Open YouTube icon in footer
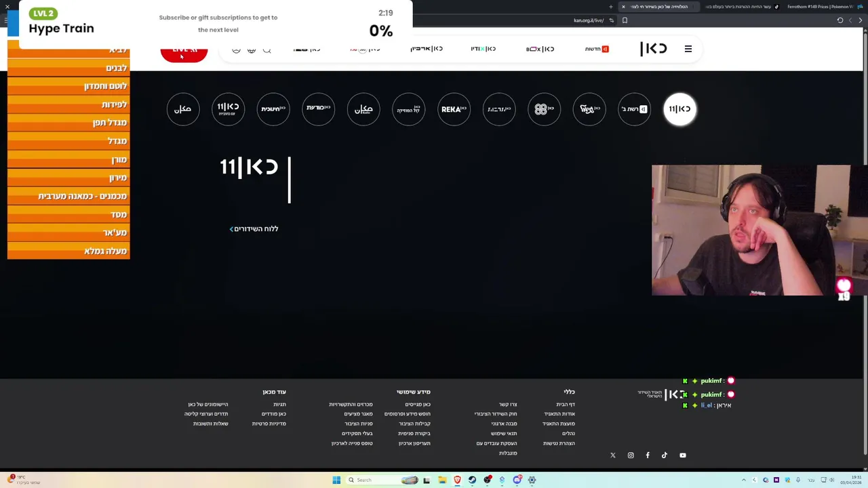868x488 pixels. pyautogui.click(x=683, y=455)
